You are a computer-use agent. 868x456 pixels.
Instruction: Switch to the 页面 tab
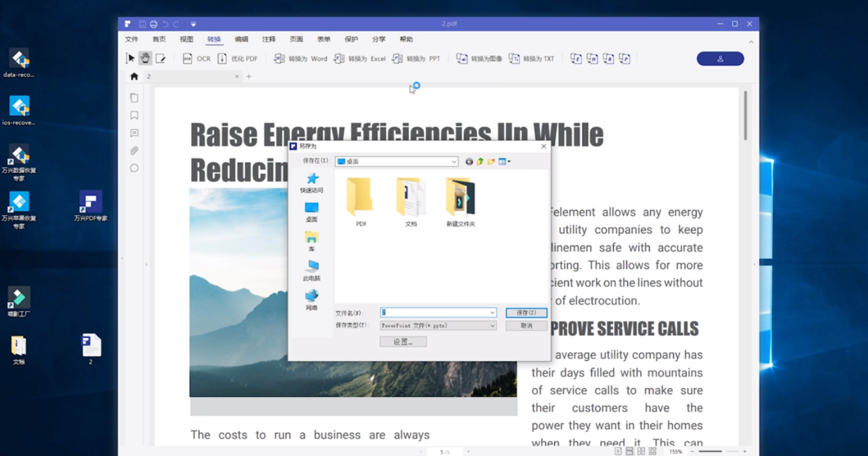(x=296, y=39)
